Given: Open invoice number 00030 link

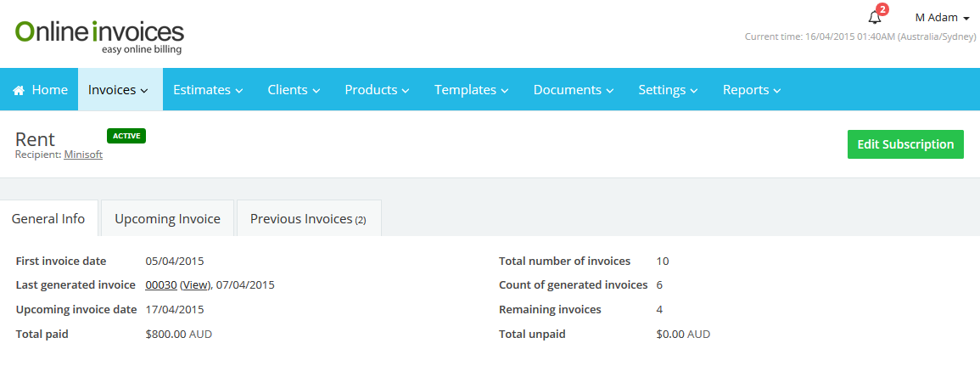Looking at the screenshot, I should (161, 285).
